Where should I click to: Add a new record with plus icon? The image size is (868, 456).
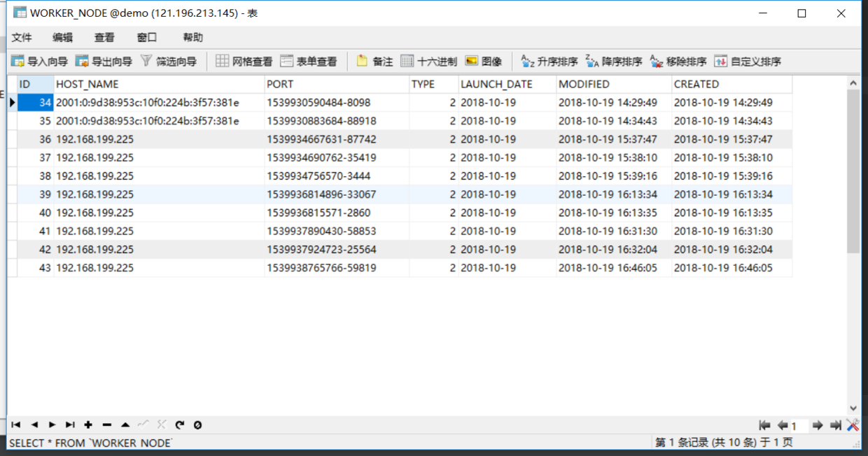(87, 424)
